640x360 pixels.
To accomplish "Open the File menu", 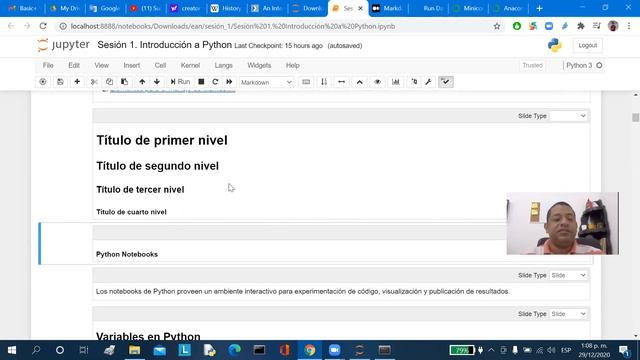I will click(x=48, y=65).
